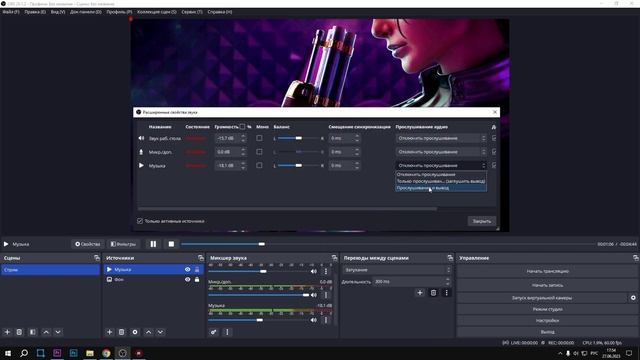The height and width of the screenshot is (360, 640).
Task: Move the scene up in the Сцены panel
Action: [x=46, y=332]
